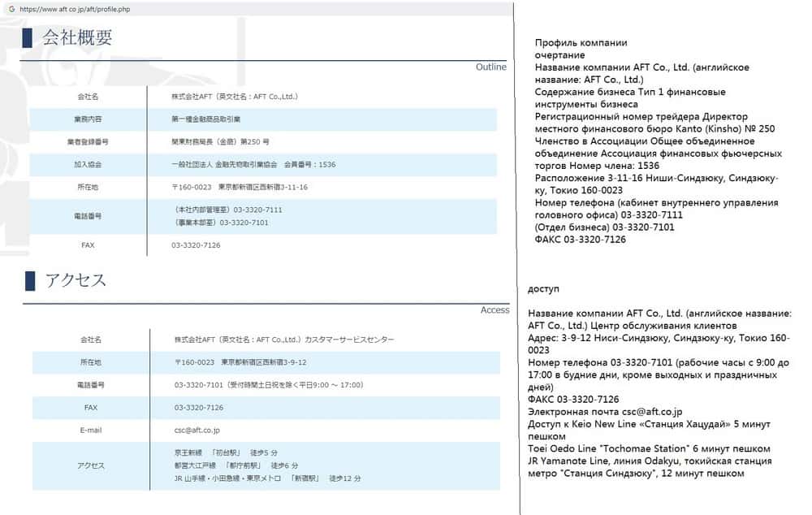Click the address ending 西新宿3-11-16
The width and height of the screenshot is (812, 515).
click(240, 187)
